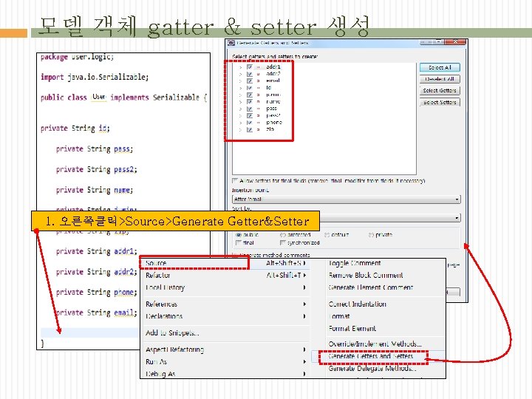Click the field icon beside pass2

point(258,115)
